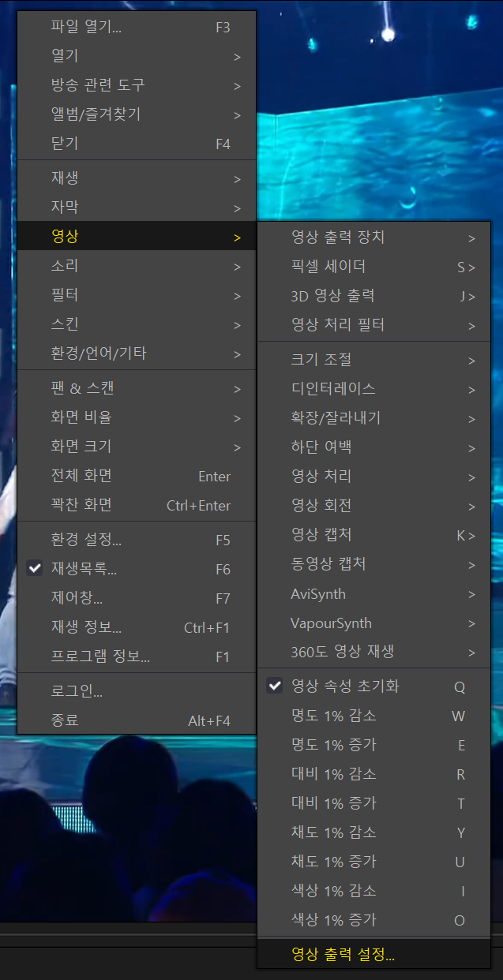Select highlighted 영상 menu item
Image resolution: width=503 pixels, height=980 pixels.
(x=137, y=237)
